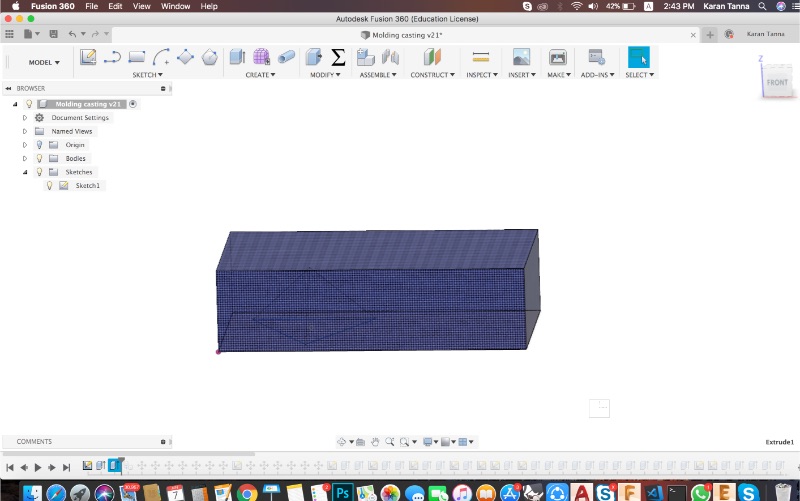Image resolution: width=800 pixels, height=501 pixels.
Task: Select the diamond-shaped sketch tool icon
Action: 185,57
